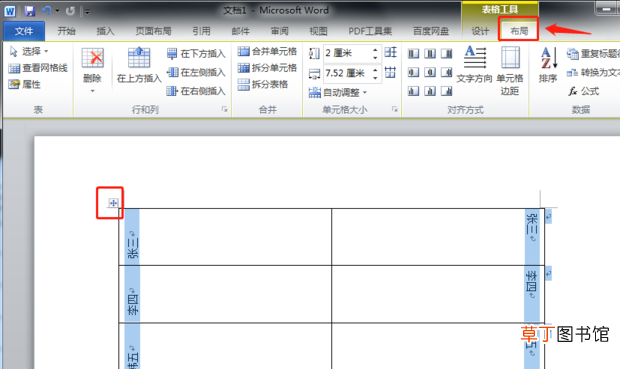Switch to the 审阅 tab
The width and height of the screenshot is (620, 369).
[x=280, y=31]
